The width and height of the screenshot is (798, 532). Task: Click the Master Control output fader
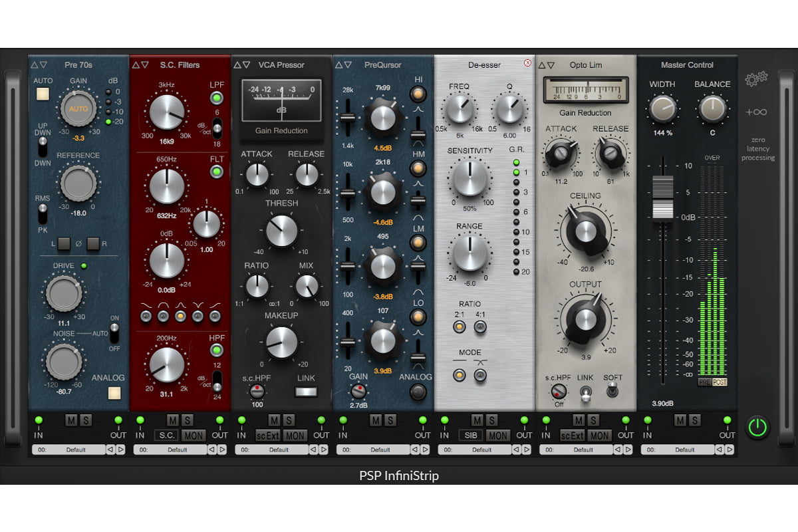(662, 198)
